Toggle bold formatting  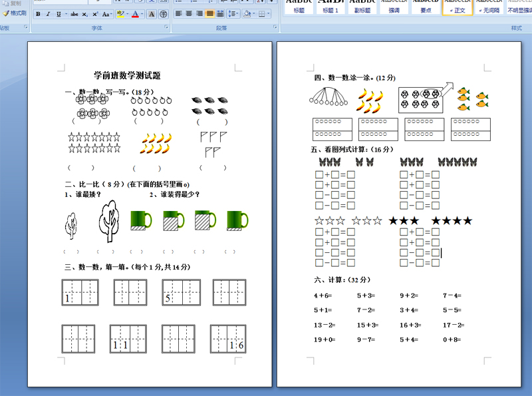pos(38,14)
